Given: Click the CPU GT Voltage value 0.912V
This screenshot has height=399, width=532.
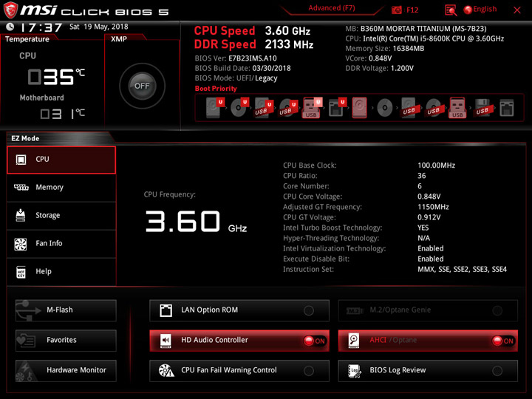Looking at the screenshot, I should 429,217.
